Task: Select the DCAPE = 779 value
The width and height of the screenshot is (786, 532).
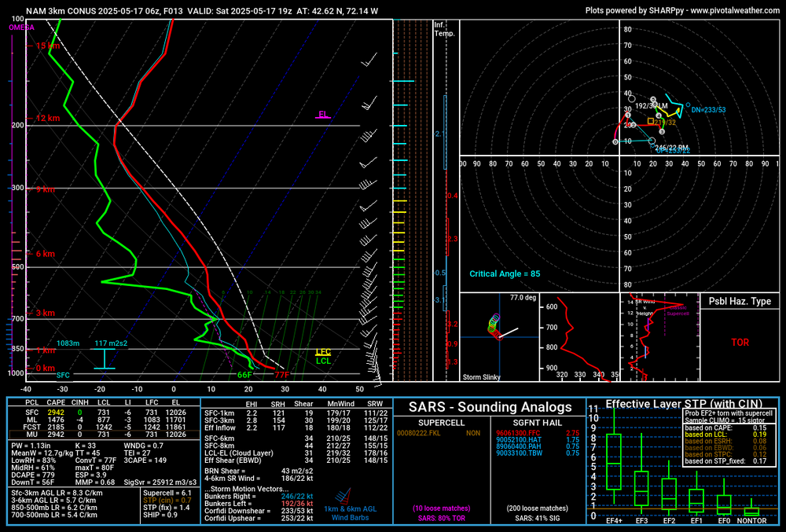Action: (32, 475)
